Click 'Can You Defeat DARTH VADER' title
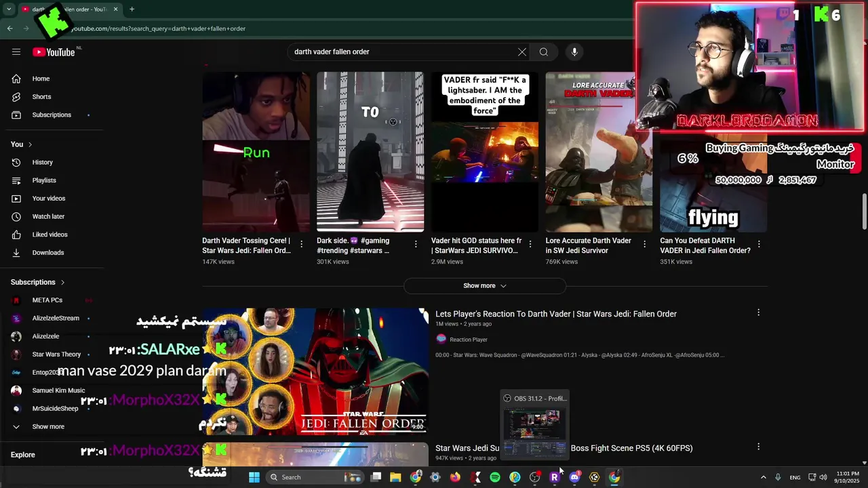 coord(705,245)
